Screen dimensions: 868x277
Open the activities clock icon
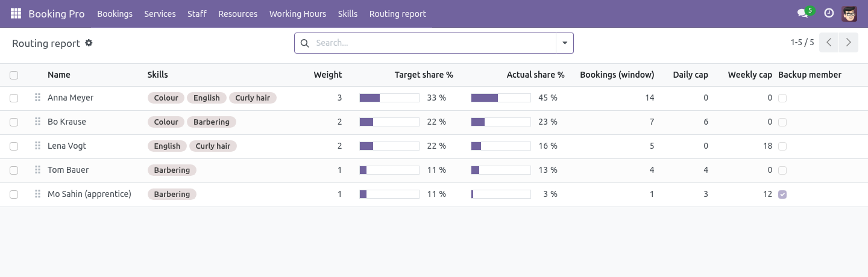click(829, 13)
